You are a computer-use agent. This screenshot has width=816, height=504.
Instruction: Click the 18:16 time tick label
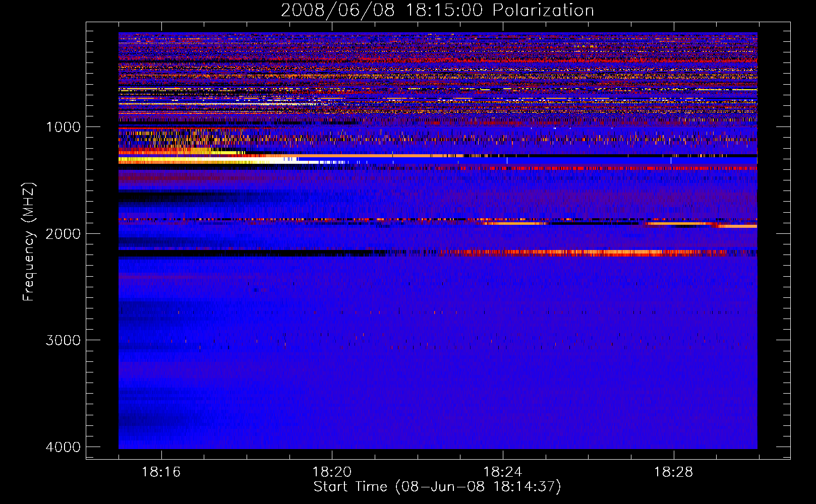[161, 472]
